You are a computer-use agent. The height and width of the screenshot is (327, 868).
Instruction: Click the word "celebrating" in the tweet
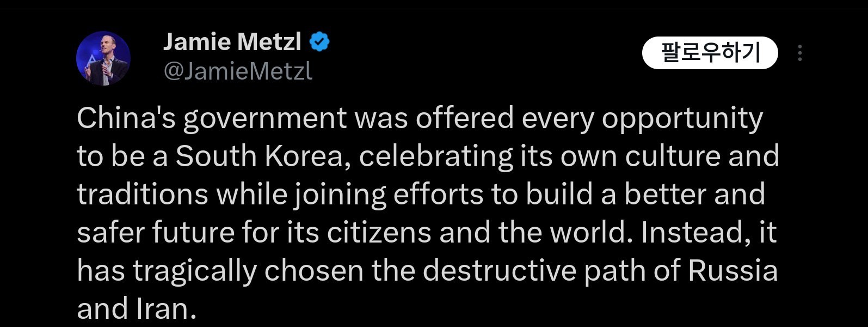(x=436, y=156)
